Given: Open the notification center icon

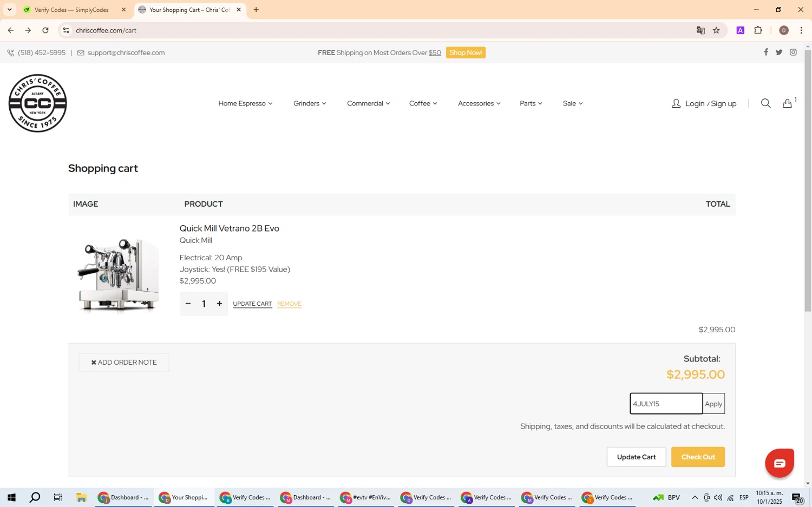Looking at the screenshot, I should click(797, 498).
